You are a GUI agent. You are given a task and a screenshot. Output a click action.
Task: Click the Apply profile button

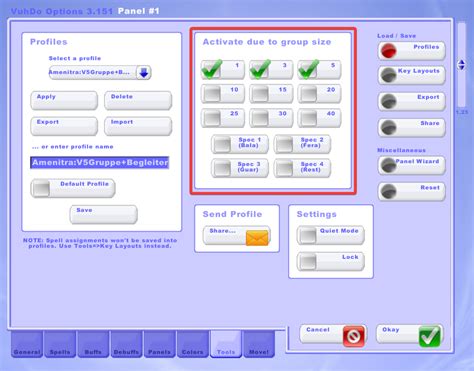(x=64, y=100)
